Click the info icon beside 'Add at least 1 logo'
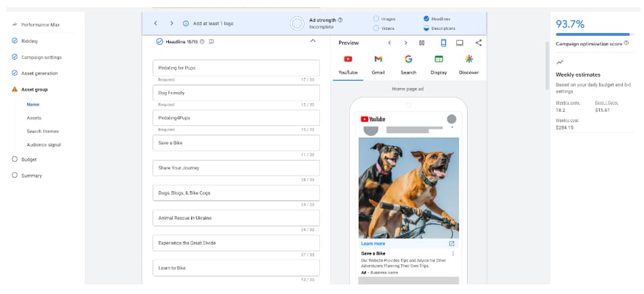Viewport: 644px width, 294px height. tap(186, 24)
